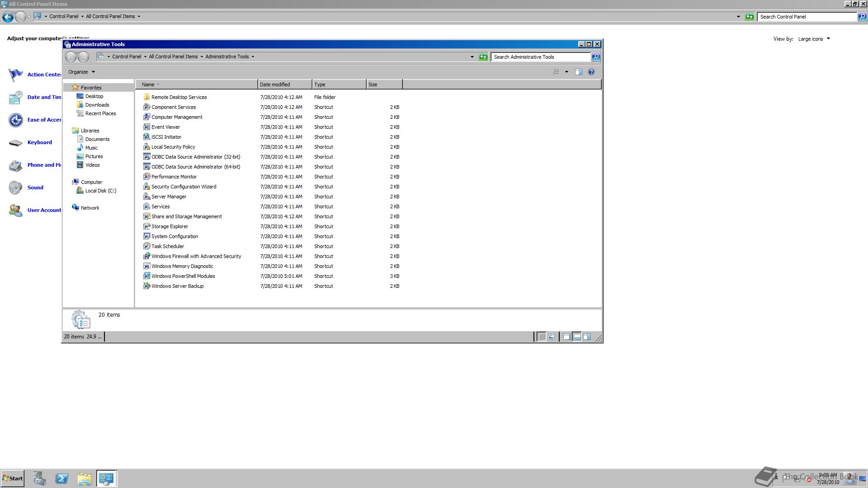The width and height of the screenshot is (868, 488).
Task: Toggle the preview pane button
Action: (x=579, y=72)
